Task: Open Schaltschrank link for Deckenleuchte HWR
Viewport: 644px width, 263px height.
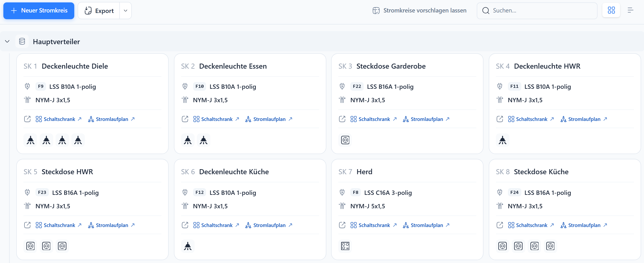Action: tap(531, 119)
